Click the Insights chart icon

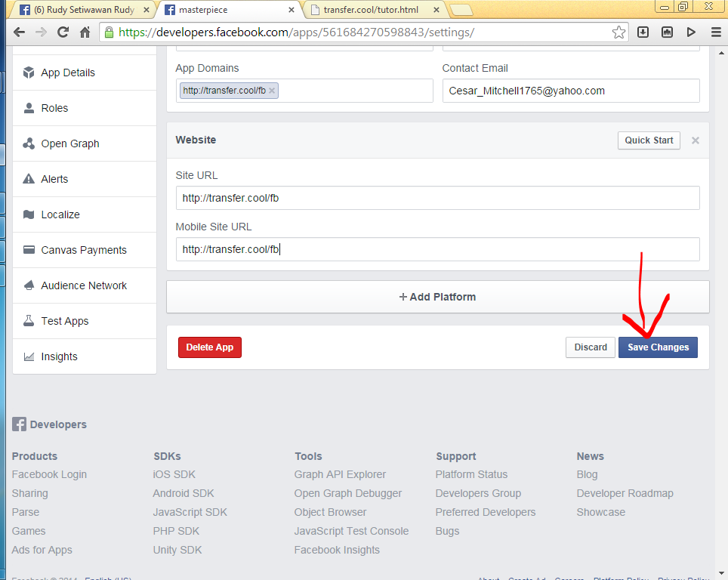pyautogui.click(x=29, y=356)
